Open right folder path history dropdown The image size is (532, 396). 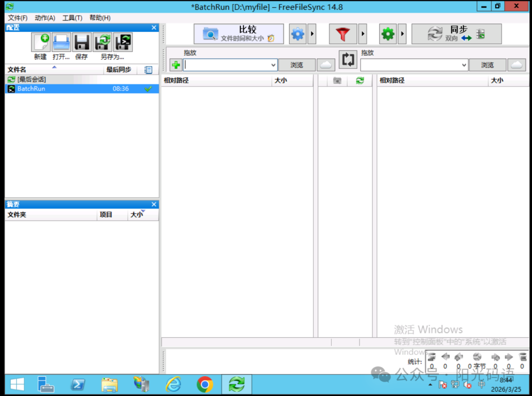[x=464, y=65]
